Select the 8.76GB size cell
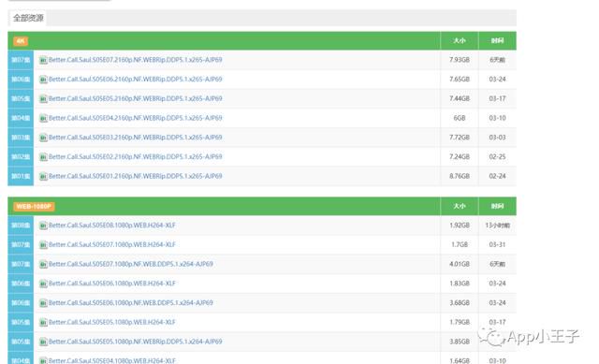 460,176
